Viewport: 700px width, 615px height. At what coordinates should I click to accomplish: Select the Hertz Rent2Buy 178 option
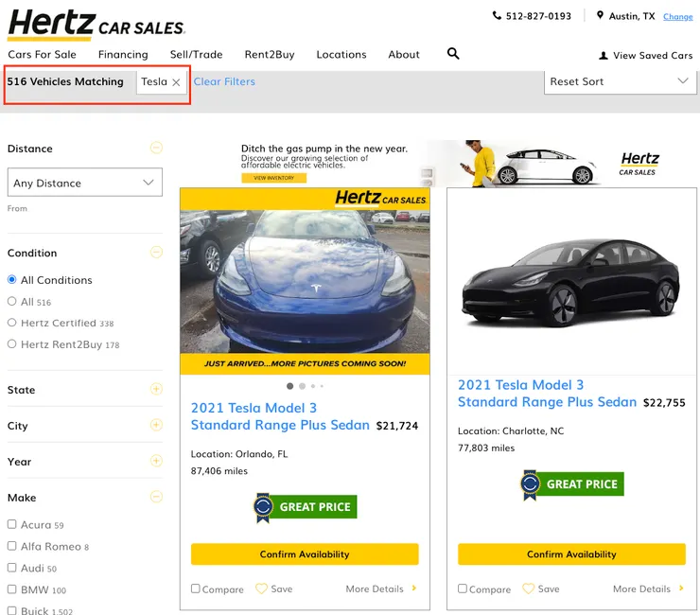(12, 343)
